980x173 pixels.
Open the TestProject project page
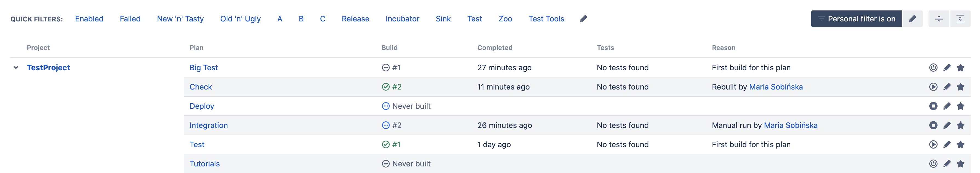tap(48, 68)
